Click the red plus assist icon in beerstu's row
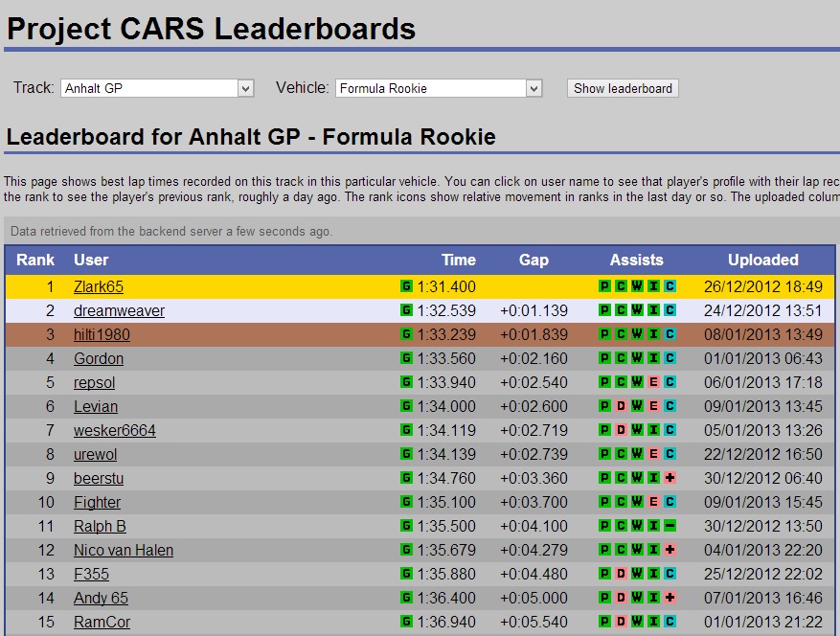The width and height of the screenshot is (840, 636). (x=670, y=478)
